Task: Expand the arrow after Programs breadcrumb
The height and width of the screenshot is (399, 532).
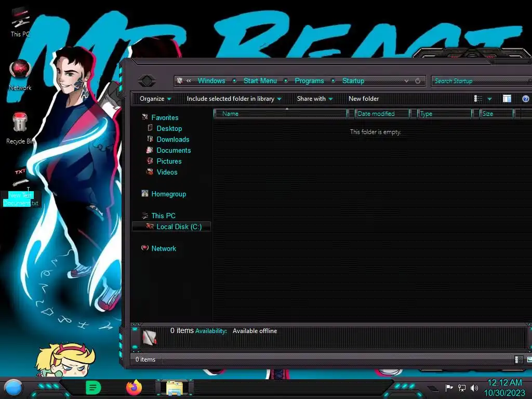Action: [333, 81]
